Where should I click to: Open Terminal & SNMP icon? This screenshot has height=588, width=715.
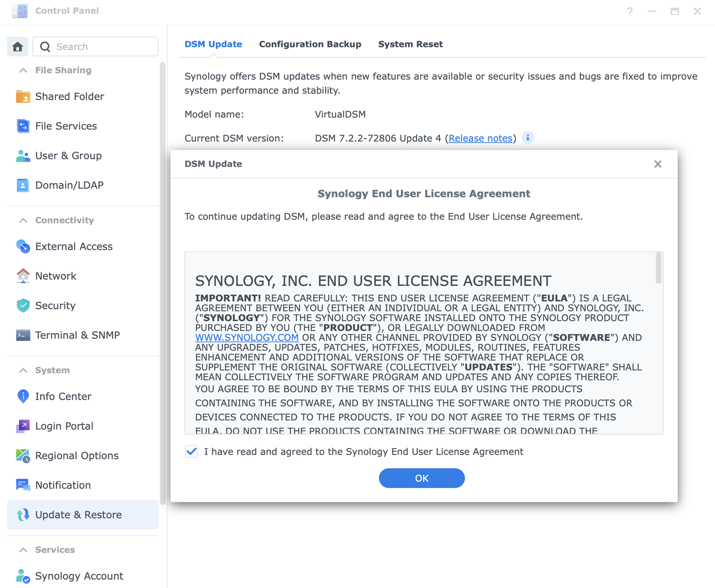[x=23, y=335]
